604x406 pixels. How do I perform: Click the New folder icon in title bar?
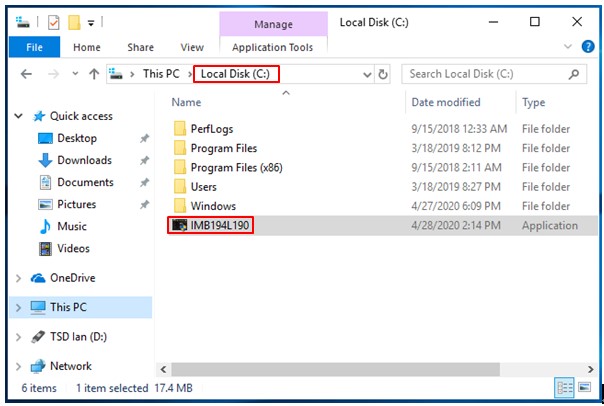pyautogui.click(x=74, y=22)
